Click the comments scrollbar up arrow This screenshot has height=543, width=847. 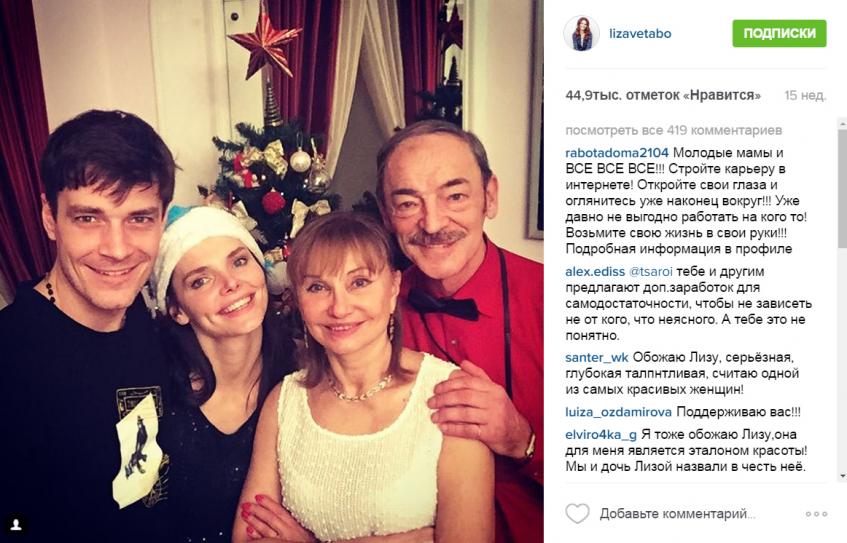[842, 124]
